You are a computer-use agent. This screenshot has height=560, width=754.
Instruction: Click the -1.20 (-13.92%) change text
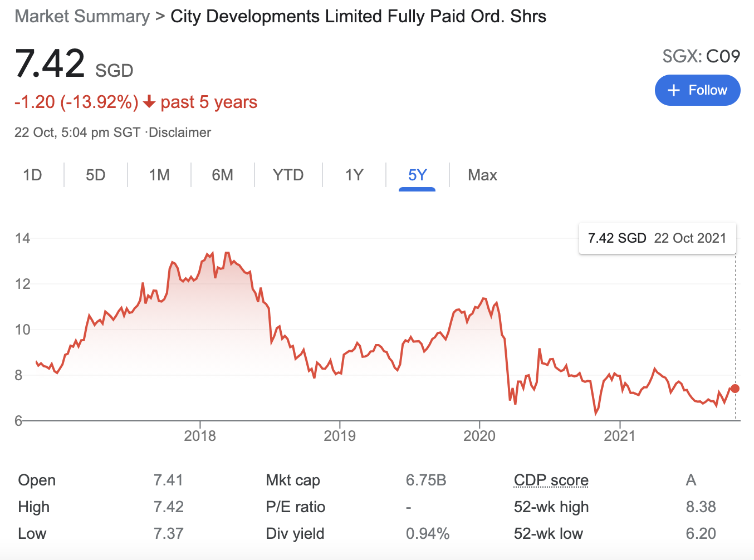point(76,102)
